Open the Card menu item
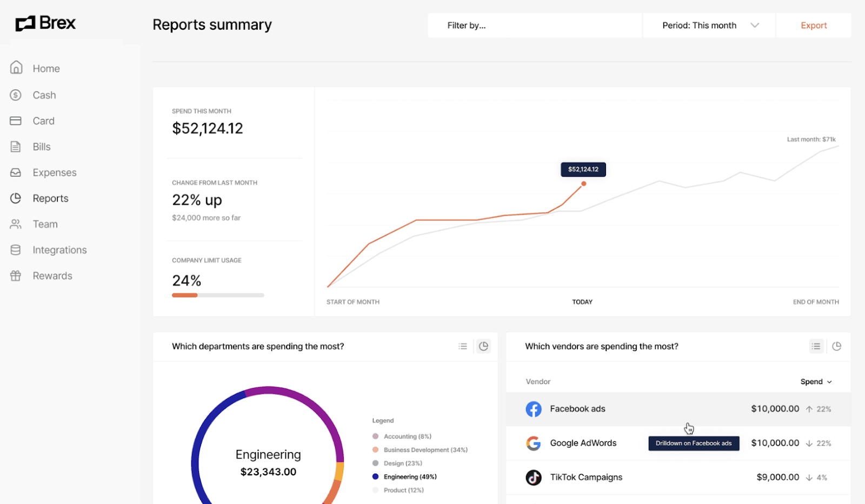The height and width of the screenshot is (504, 865). (43, 121)
